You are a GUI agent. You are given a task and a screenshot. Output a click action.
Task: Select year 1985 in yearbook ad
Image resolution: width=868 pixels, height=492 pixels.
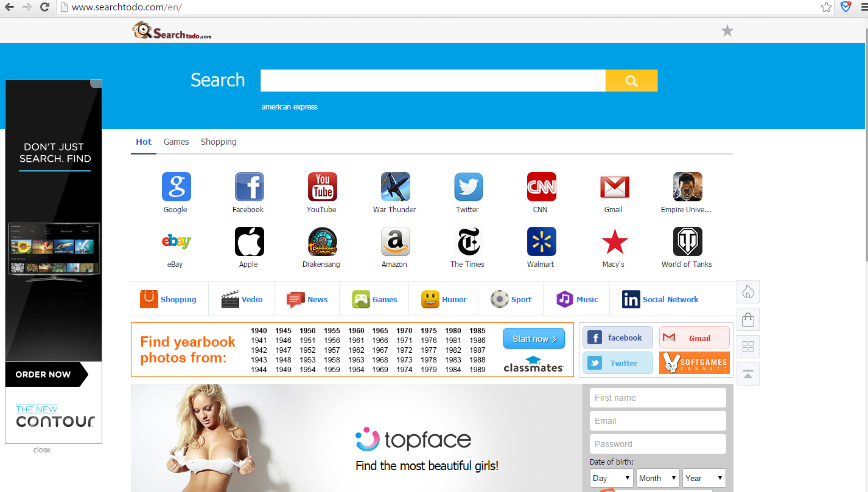(x=478, y=331)
